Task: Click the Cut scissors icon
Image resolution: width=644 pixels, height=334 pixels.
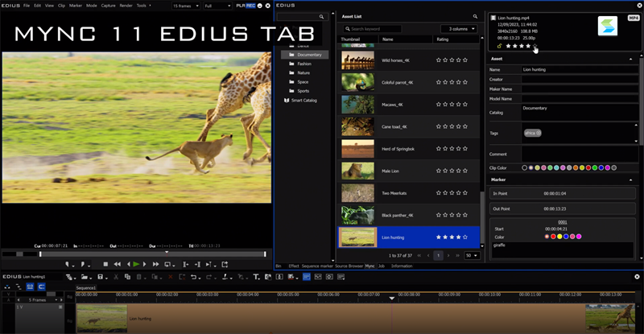Action: tap(116, 277)
